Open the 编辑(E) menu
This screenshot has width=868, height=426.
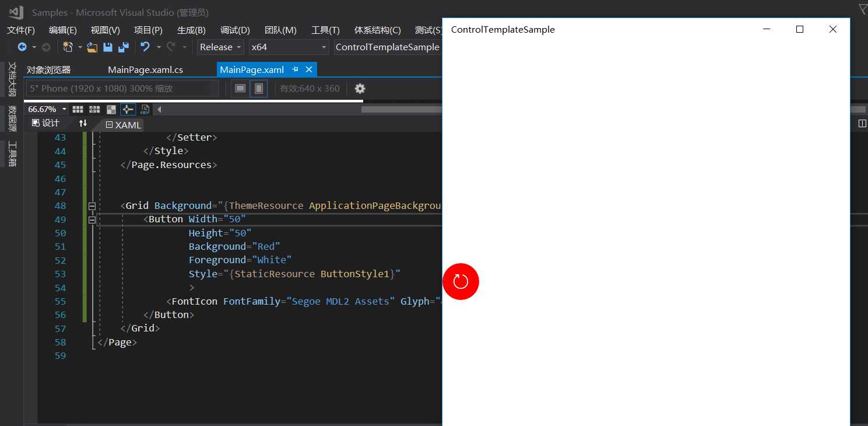[x=62, y=30]
